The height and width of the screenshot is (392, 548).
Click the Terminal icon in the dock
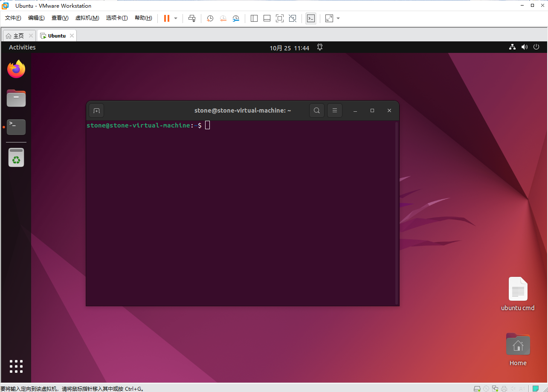tap(16, 127)
